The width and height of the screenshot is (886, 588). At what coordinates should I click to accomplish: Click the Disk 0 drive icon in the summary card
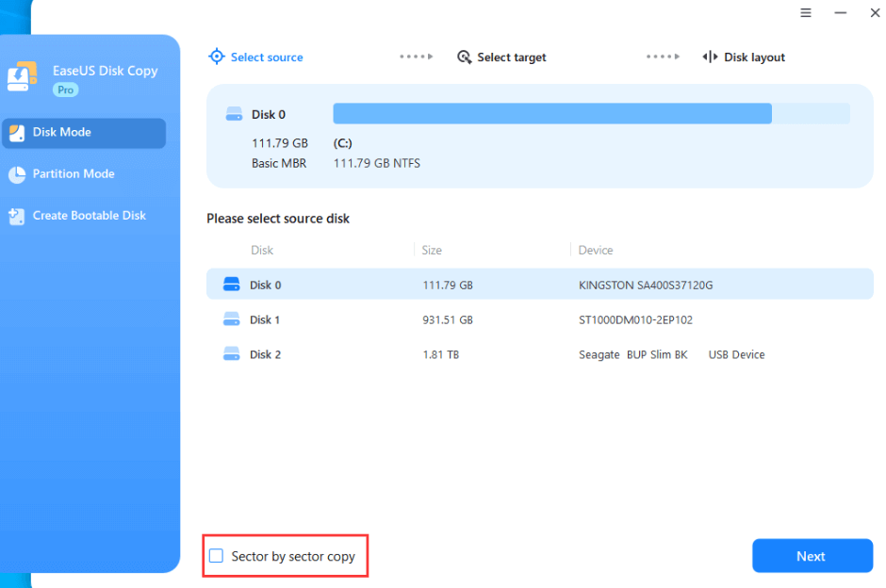(x=234, y=114)
